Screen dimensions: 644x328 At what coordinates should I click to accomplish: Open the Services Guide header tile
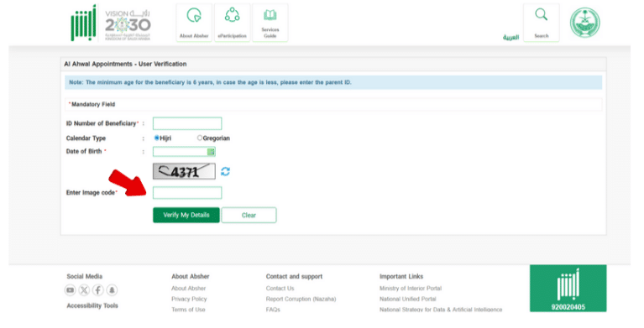point(270,23)
